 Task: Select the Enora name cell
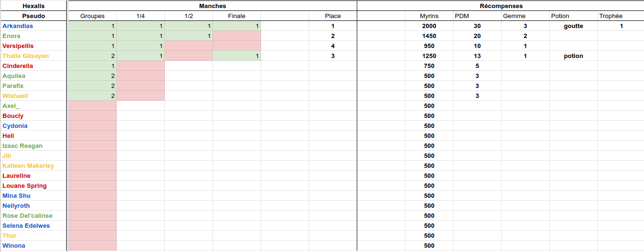[11, 36]
